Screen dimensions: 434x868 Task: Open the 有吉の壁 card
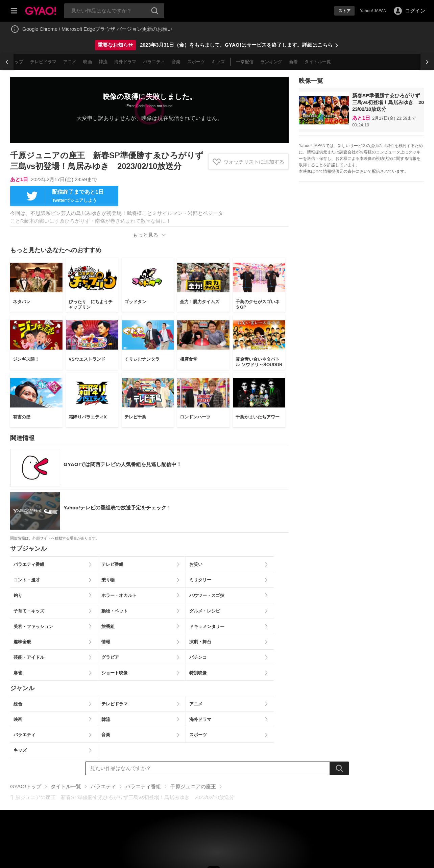pyautogui.click(x=37, y=400)
